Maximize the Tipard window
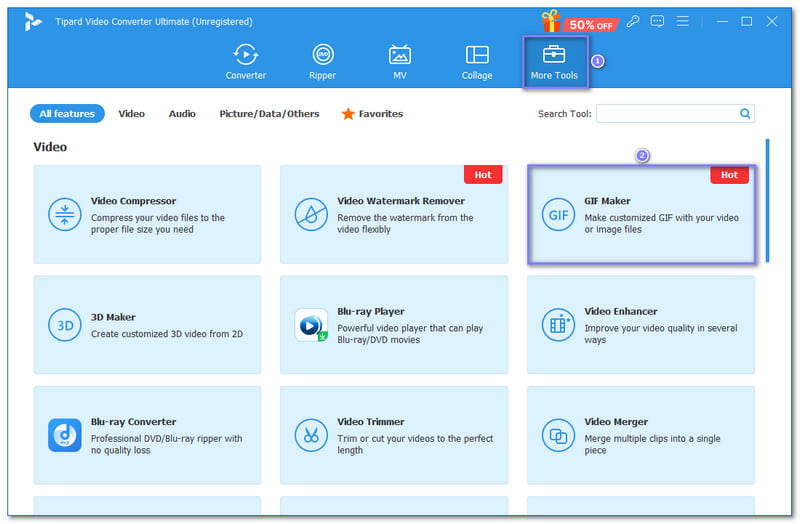Viewport: 800px width, 524px height. tap(746, 21)
